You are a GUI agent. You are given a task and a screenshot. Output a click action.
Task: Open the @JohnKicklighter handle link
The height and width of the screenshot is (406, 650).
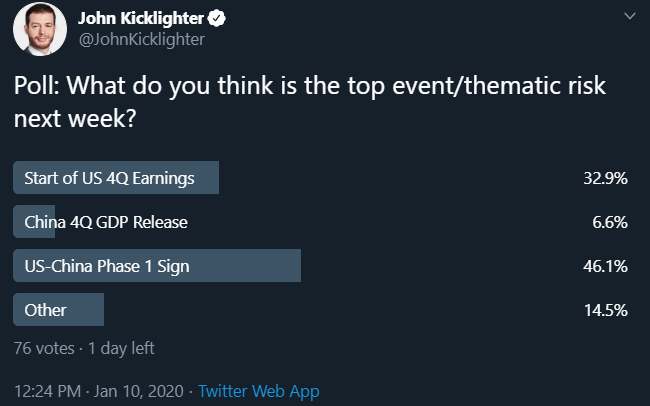pyautogui.click(x=141, y=40)
